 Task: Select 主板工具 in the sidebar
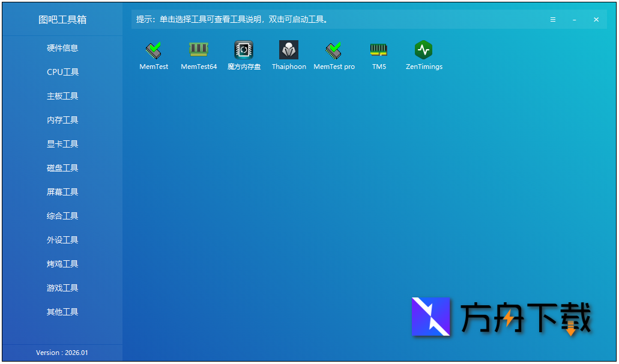click(x=62, y=96)
